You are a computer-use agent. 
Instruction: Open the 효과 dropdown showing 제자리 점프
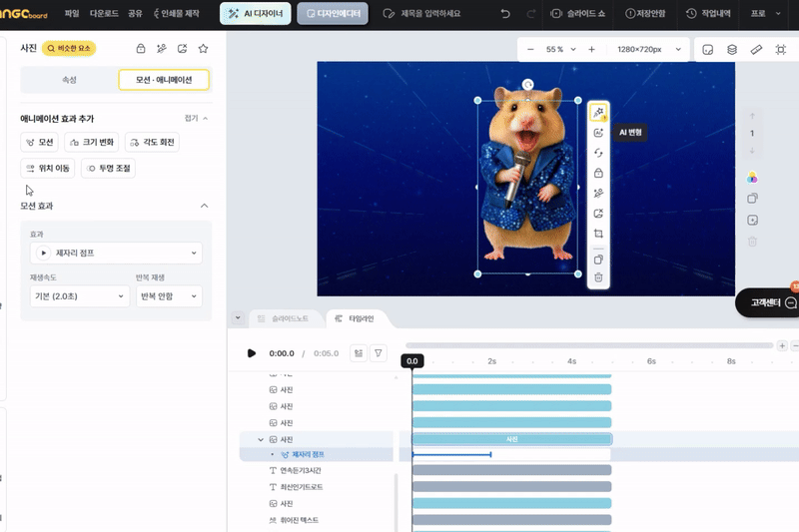[x=116, y=254]
